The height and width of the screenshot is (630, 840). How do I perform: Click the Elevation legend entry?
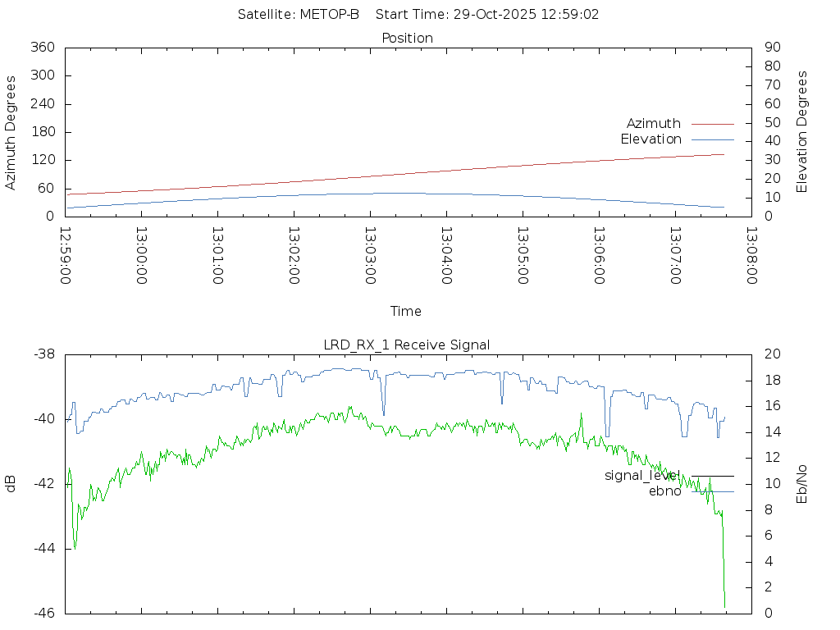click(651, 139)
